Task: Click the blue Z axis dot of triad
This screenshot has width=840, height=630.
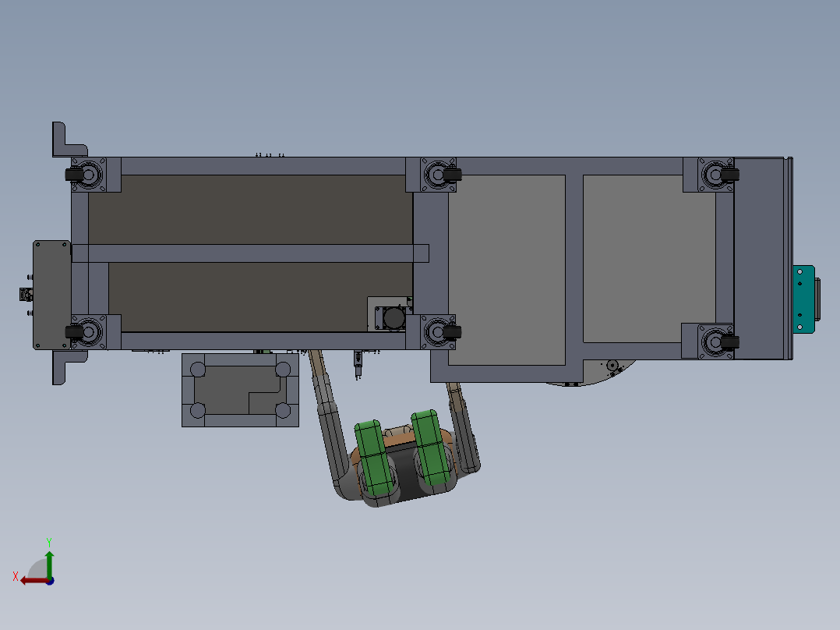Action: [x=51, y=581]
